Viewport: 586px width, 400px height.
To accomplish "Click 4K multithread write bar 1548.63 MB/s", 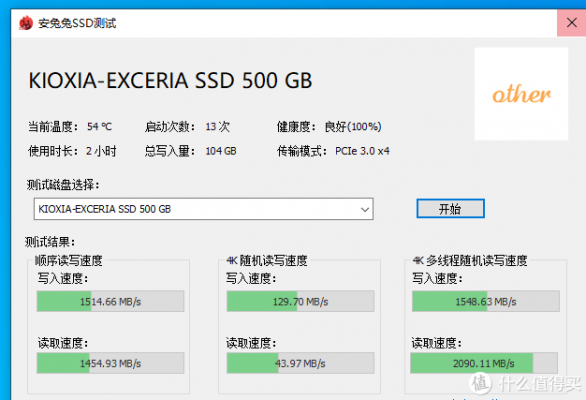I will click(x=485, y=301).
